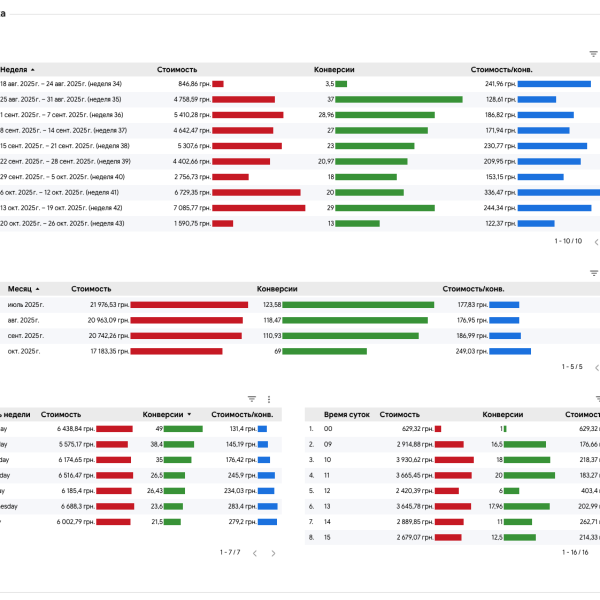The height and width of the screenshot is (600, 600).
Task: Click ascending sort arrow next to Неделя
Action: pyautogui.click(x=33, y=70)
